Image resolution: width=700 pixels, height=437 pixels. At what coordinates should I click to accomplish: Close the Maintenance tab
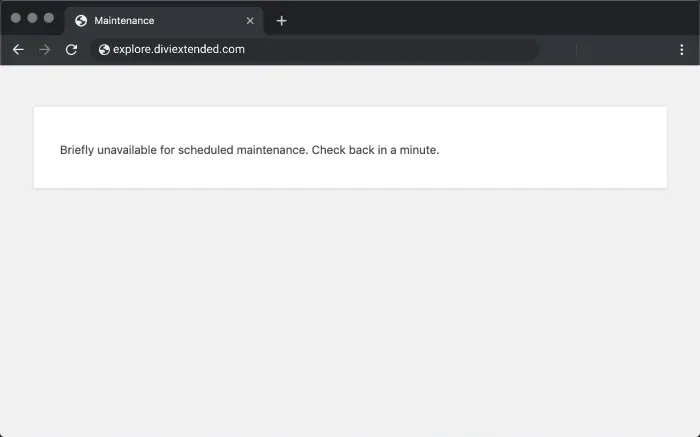point(250,21)
